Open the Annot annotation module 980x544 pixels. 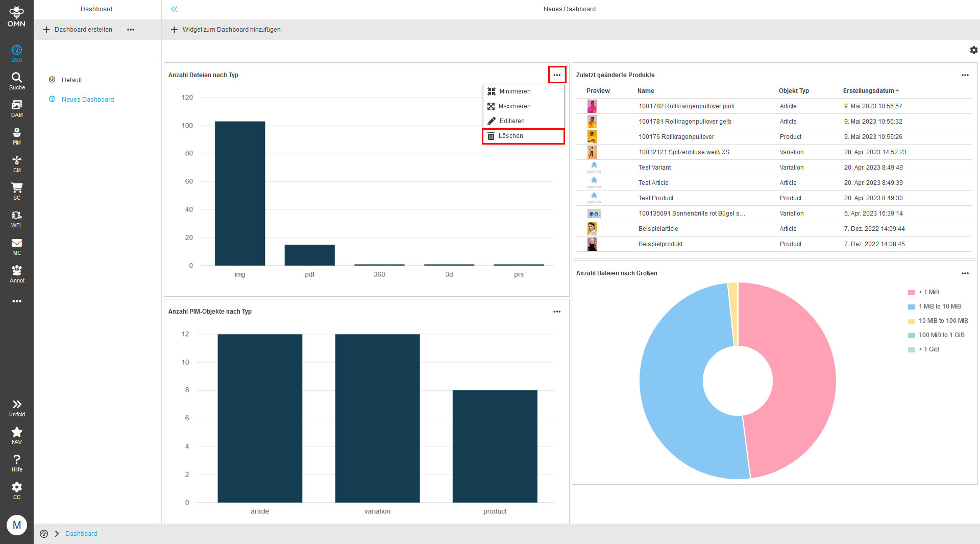coord(17,274)
